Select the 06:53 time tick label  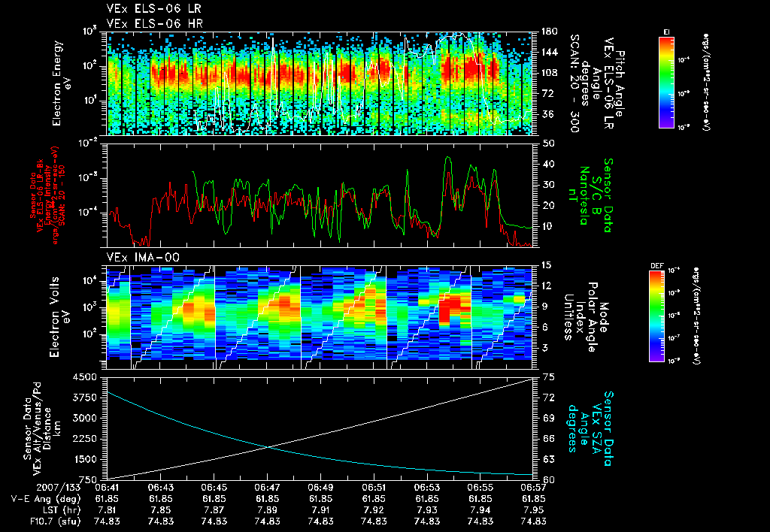(427, 487)
